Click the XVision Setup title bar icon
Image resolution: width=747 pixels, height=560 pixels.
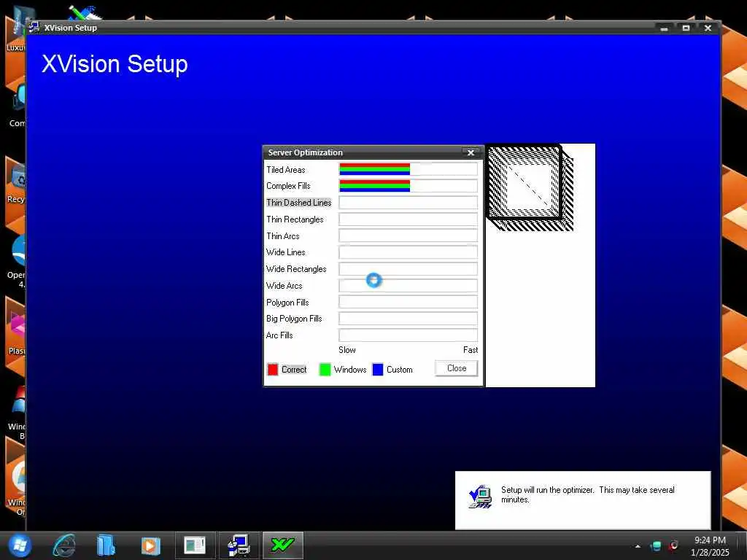(34, 27)
